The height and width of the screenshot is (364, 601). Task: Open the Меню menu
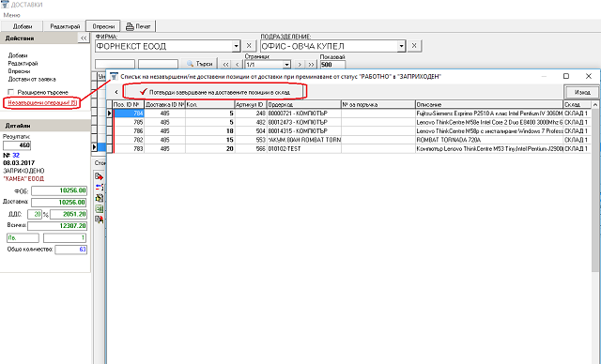[x=11, y=15]
